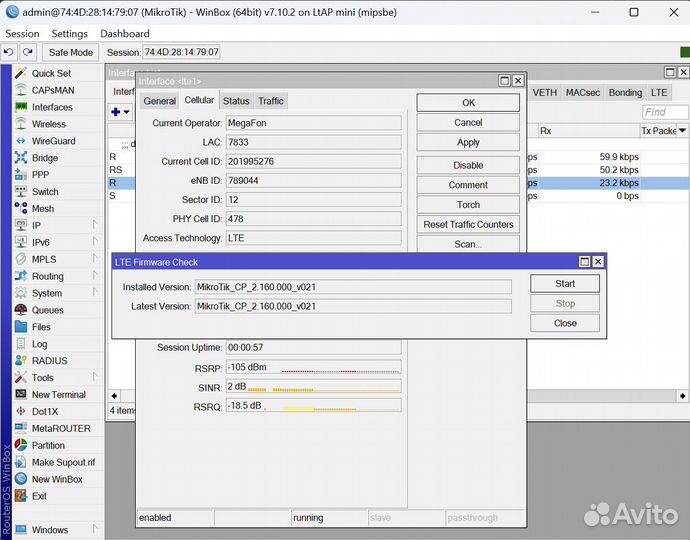The image size is (690, 540).
Task: Toggle Safe Mode on
Action: tap(71, 52)
